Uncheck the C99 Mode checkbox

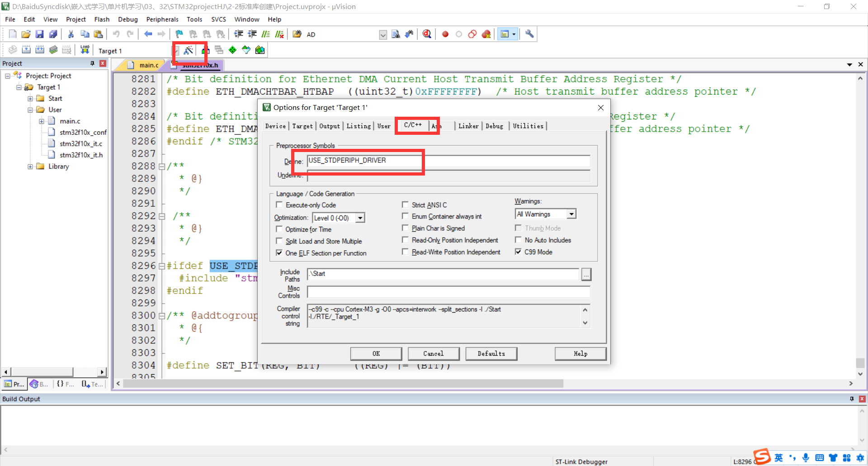pos(518,252)
